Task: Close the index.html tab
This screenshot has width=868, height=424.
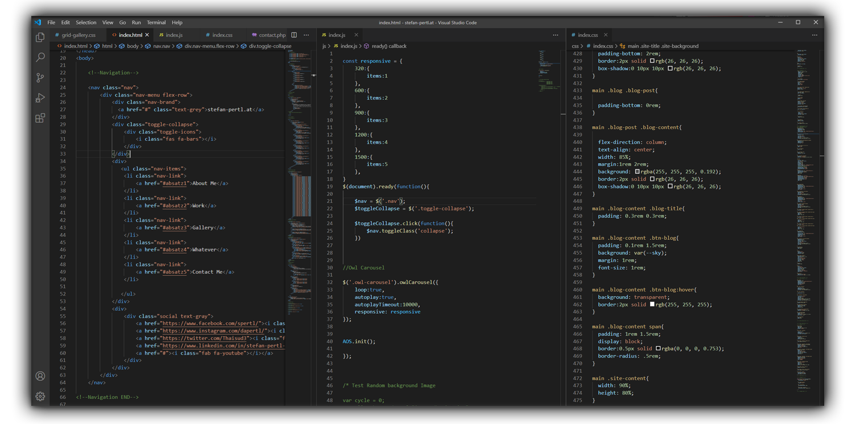Action: (x=147, y=35)
